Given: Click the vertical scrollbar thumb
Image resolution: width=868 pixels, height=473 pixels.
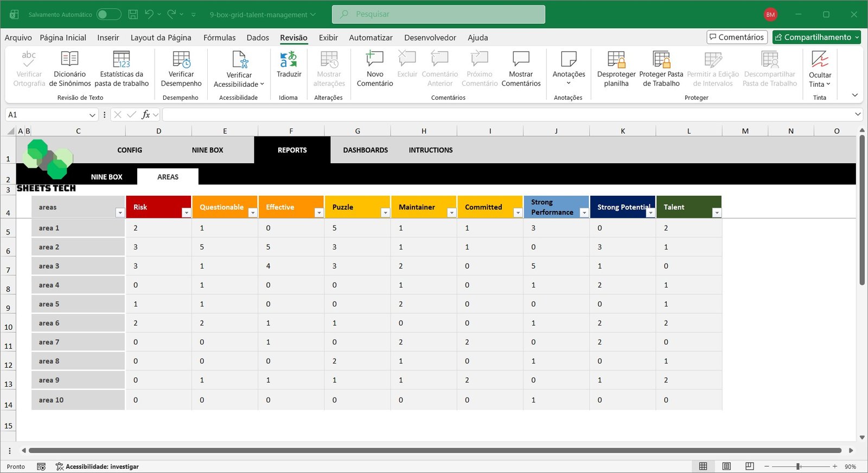Looking at the screenshot, I should coord(862,210).
